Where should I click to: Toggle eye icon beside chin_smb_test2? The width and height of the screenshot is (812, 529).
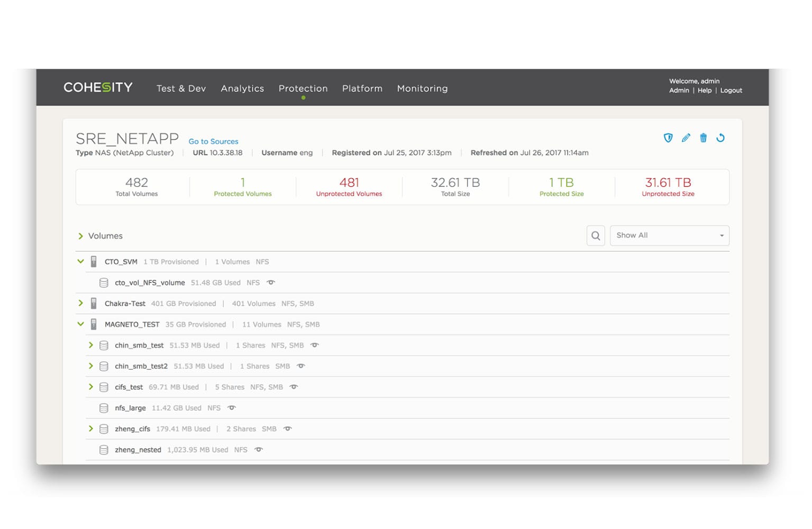click(x=301, y=366)
